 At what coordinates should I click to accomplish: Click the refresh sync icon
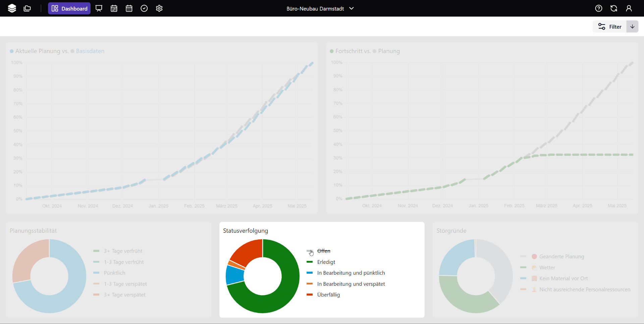coord(614,8)
